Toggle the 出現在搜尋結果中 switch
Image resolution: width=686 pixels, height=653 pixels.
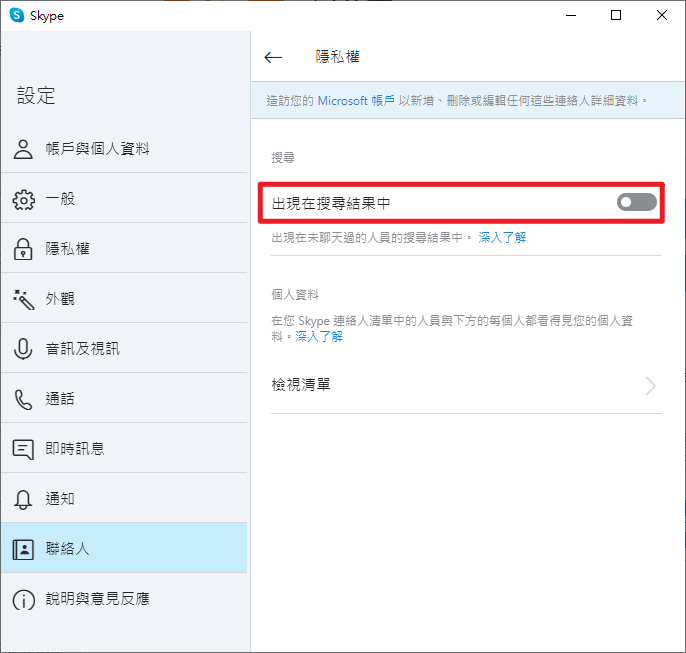click(x=637, y=202)
